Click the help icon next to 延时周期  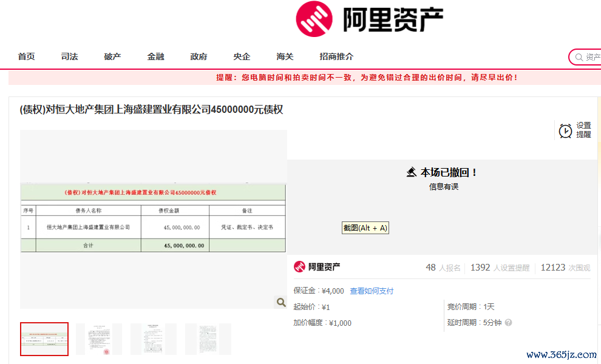508,323
